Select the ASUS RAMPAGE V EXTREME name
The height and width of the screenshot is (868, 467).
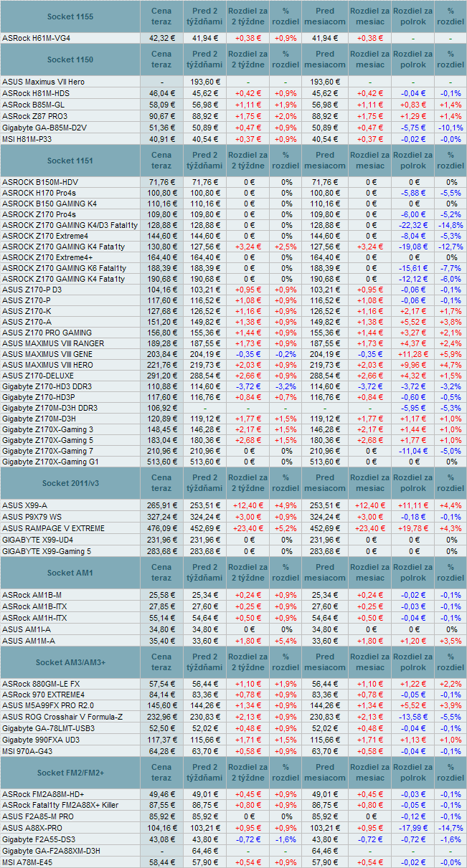coord(53,528)
